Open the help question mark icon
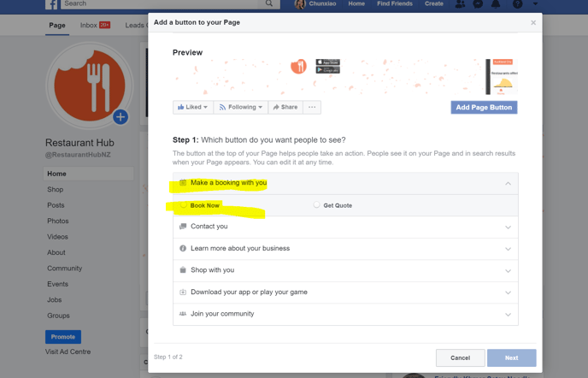 point(518,3)
